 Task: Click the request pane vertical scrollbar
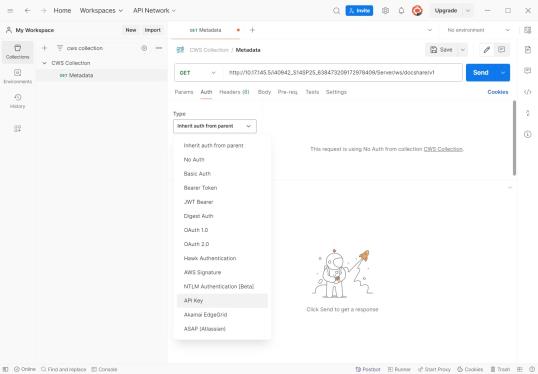(514, 138)
